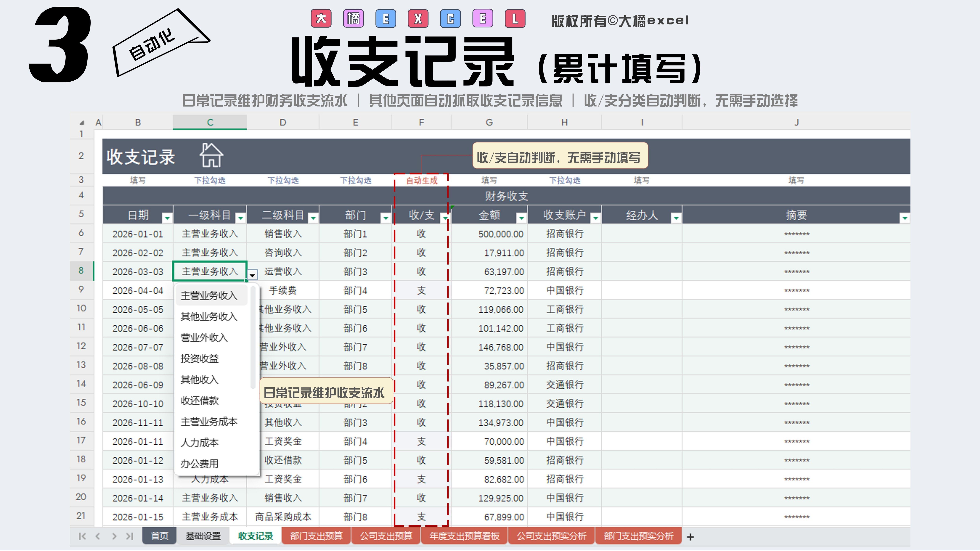Image resolution: width=980 pixels, height=551 pixels.
Task: Expand the 金额 column filter arrow
Action: pos(521,218)
